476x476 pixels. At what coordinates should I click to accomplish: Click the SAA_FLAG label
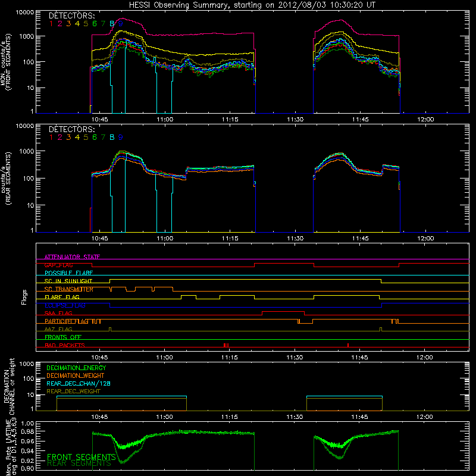click(58, 314)
